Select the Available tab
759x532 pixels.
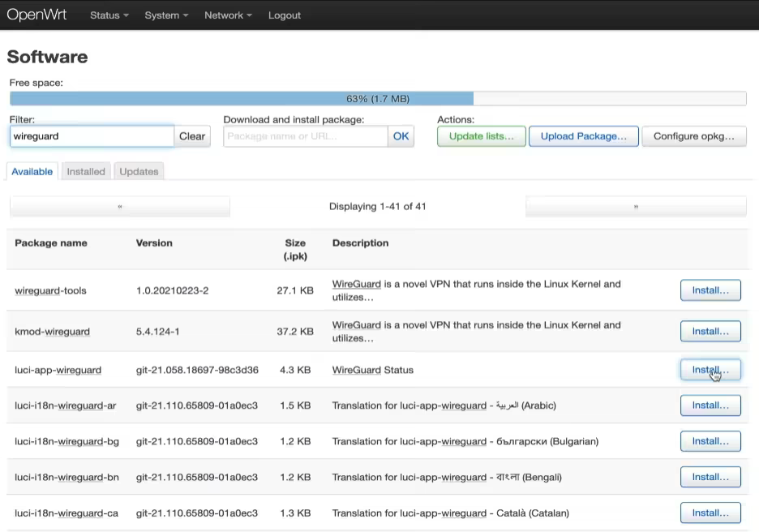click(x=32, y=171)
